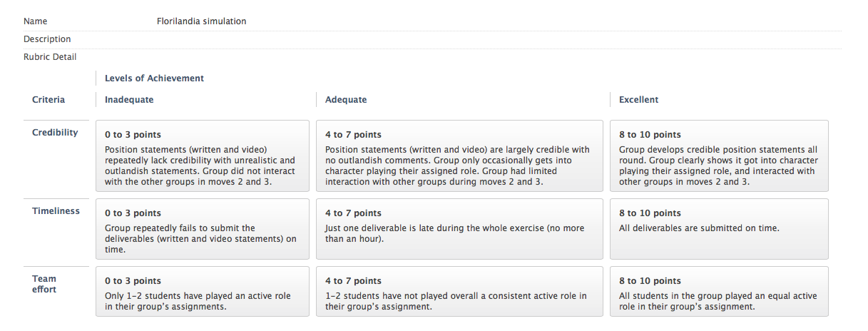Image resolution: width=868 pixels, height=331 pixels.
Task: Select the Criteria column header
Action: pos(48,100)
